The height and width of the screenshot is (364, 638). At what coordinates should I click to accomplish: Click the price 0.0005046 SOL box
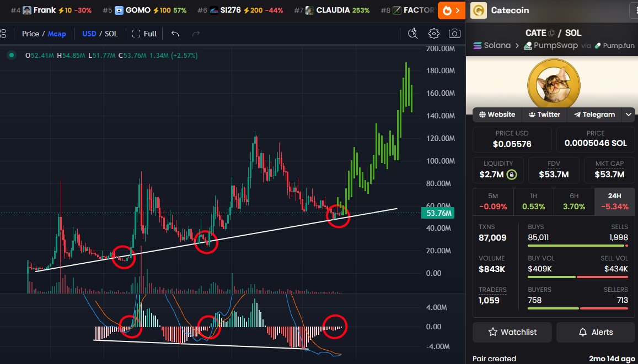596,139
